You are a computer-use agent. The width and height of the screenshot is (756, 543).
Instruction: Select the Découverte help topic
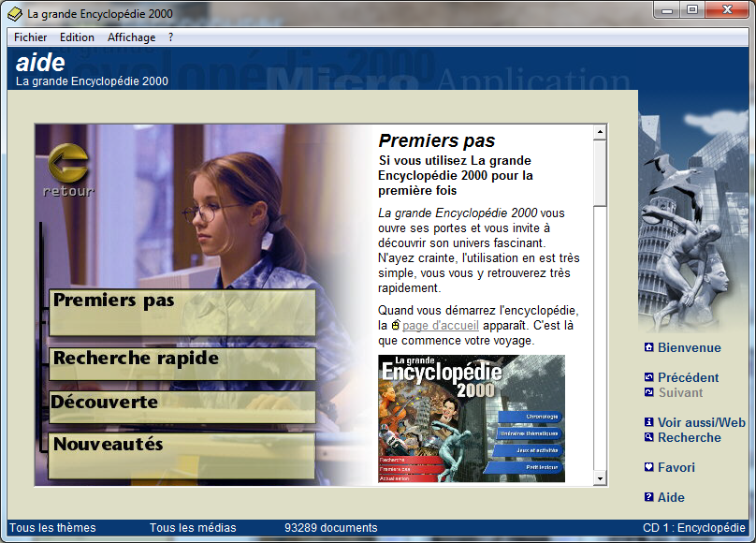[x=182, y=407]
